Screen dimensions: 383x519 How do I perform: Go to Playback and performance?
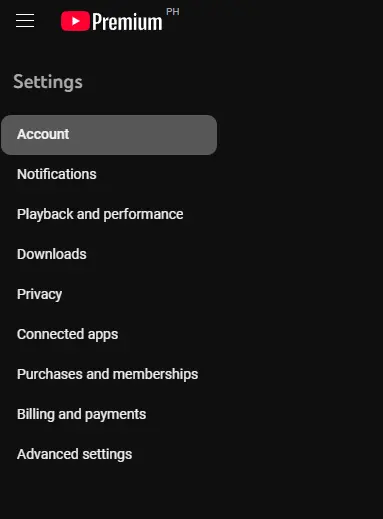(x=109, y=214)
